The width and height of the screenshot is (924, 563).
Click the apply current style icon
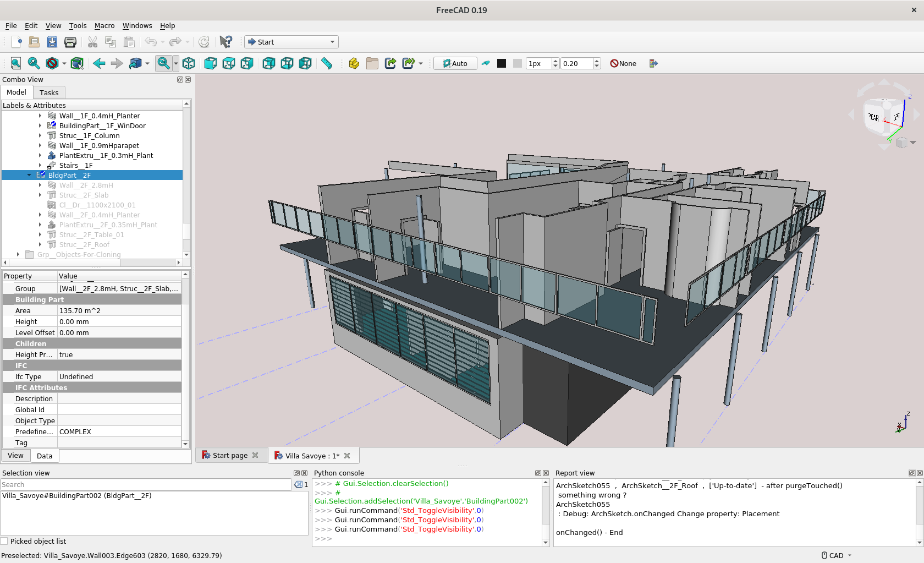pos(486,63)
